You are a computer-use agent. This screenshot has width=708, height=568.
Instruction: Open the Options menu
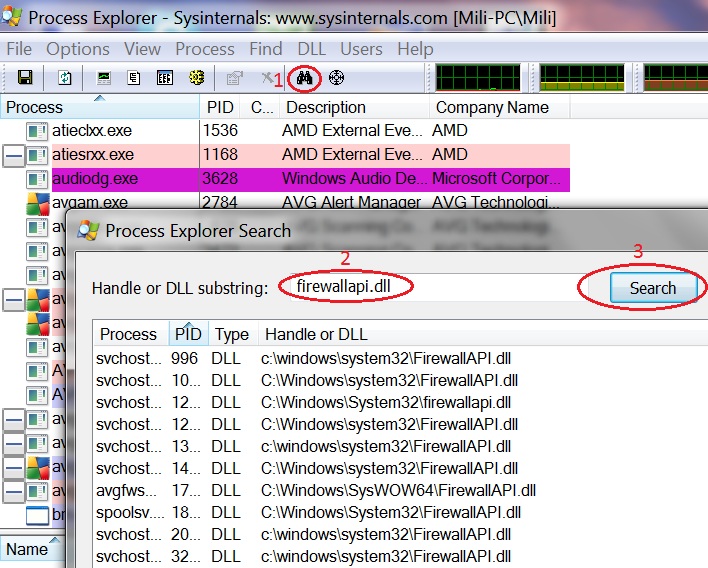tap(78, 49)
